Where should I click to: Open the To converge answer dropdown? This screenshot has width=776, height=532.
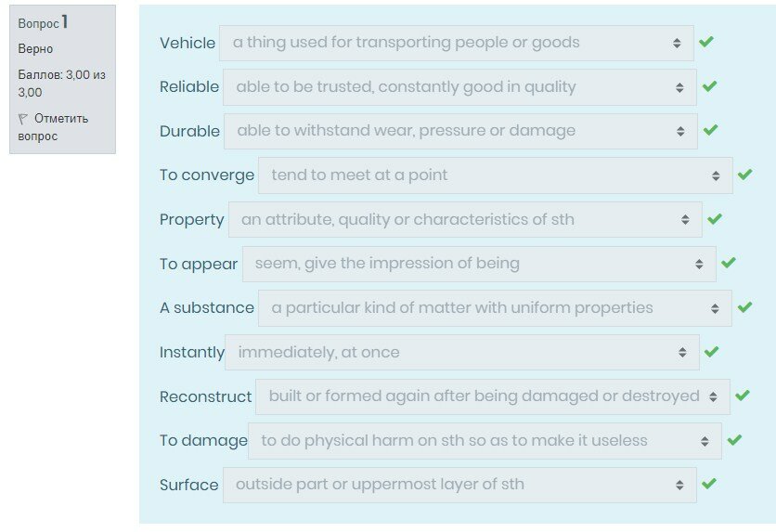pyautogui.click(x=495, y=175)
